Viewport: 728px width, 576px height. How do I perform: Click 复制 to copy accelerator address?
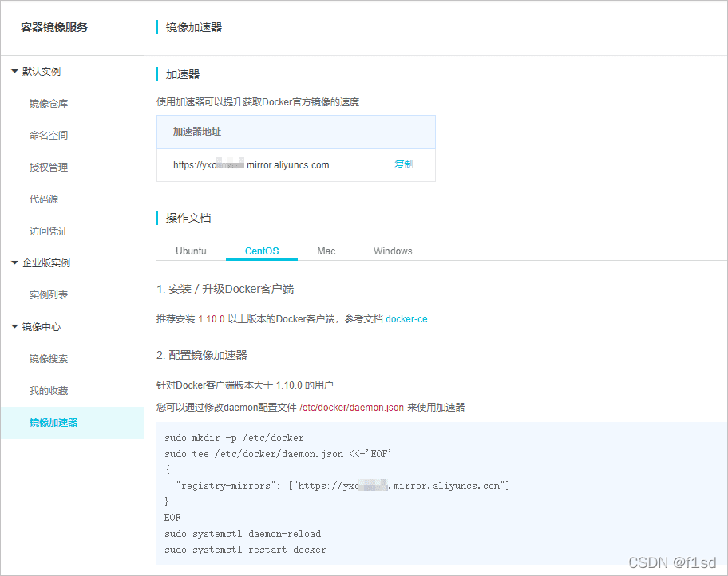[404, 164]
